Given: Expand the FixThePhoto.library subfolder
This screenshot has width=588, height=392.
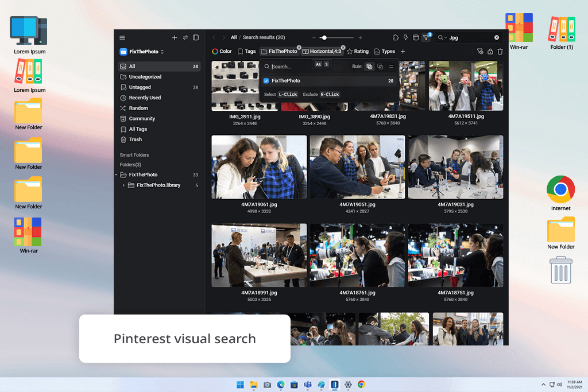Looking at the screenshot, I should point(124,185).
